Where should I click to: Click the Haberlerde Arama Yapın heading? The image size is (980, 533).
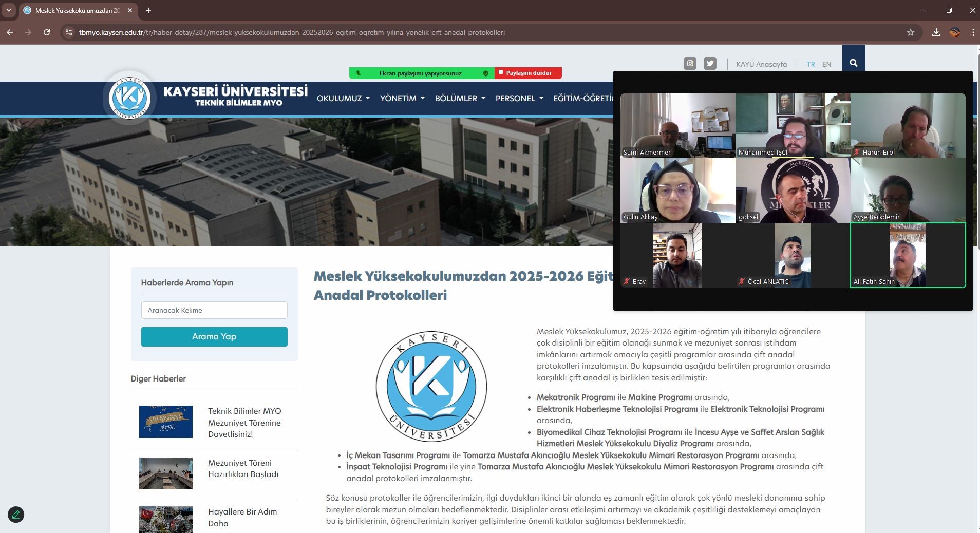187,282
